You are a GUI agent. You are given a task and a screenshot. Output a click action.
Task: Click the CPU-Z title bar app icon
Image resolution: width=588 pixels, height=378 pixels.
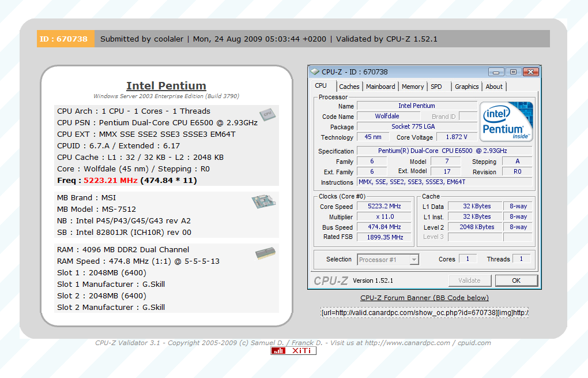(315, 72)
